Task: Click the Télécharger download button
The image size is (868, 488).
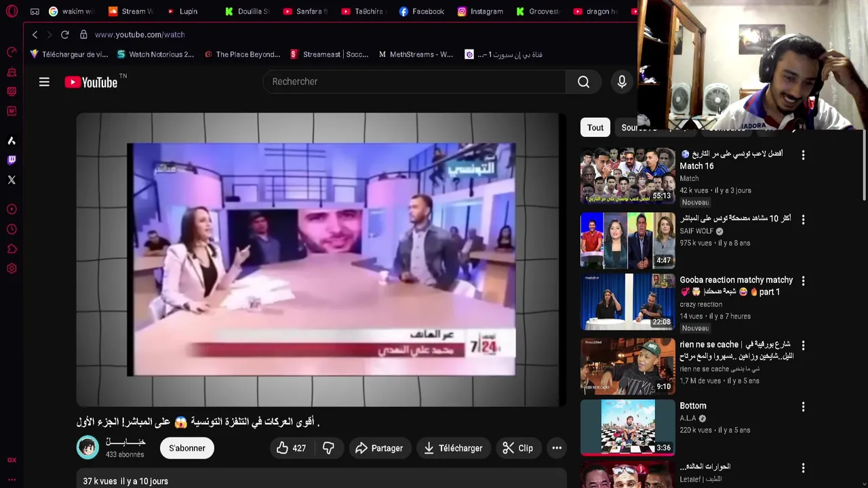Action: (x=453, y=448)
